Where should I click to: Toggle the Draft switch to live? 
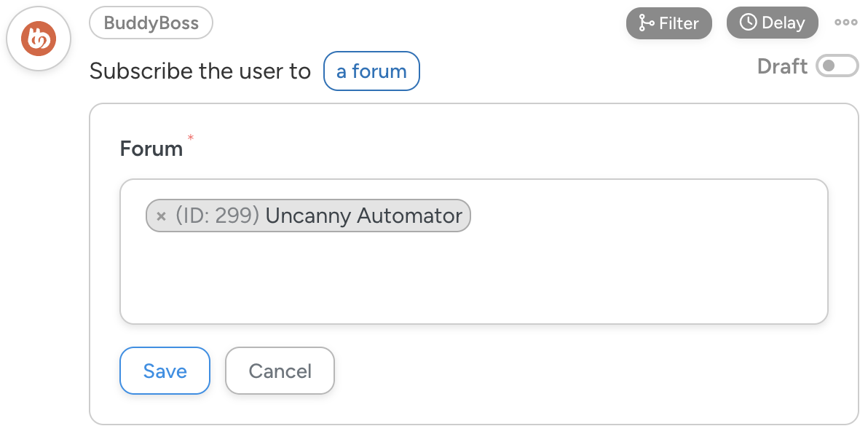pyautogui.click(x=837, y=66)
